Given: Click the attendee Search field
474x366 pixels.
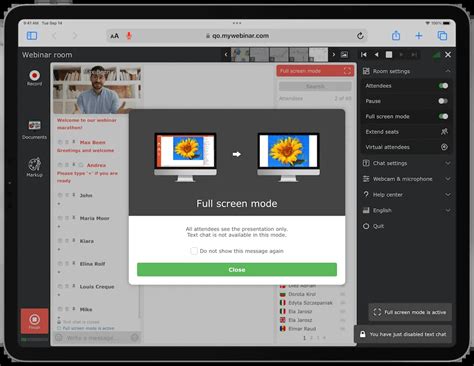Looking at the screenshot, I should click(x=315, y=86).
